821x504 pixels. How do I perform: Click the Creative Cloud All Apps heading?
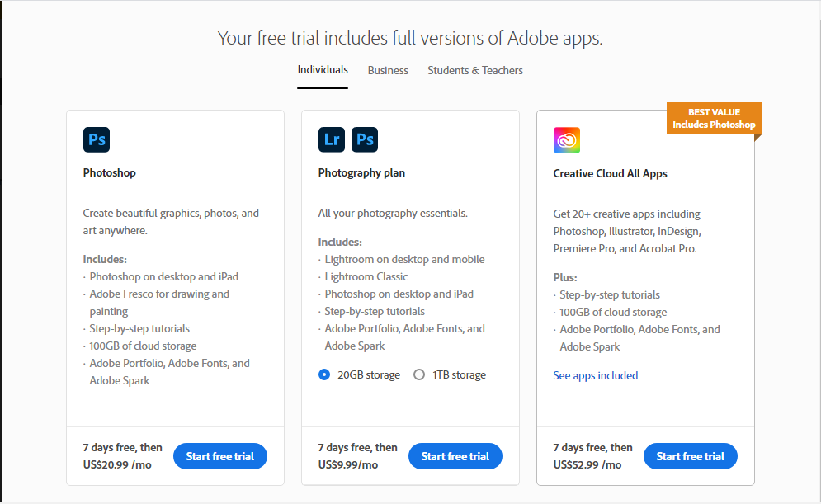click(610, 174)
